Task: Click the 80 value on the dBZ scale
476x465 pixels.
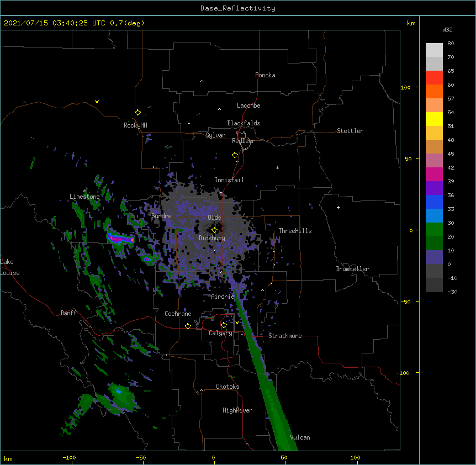Action: click(x=451, y=43)
